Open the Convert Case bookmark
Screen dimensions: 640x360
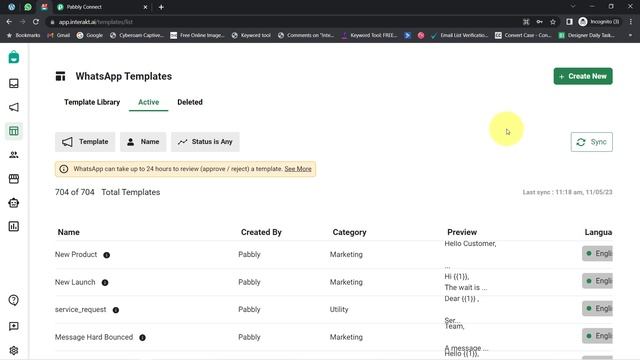tap(523, 36)
